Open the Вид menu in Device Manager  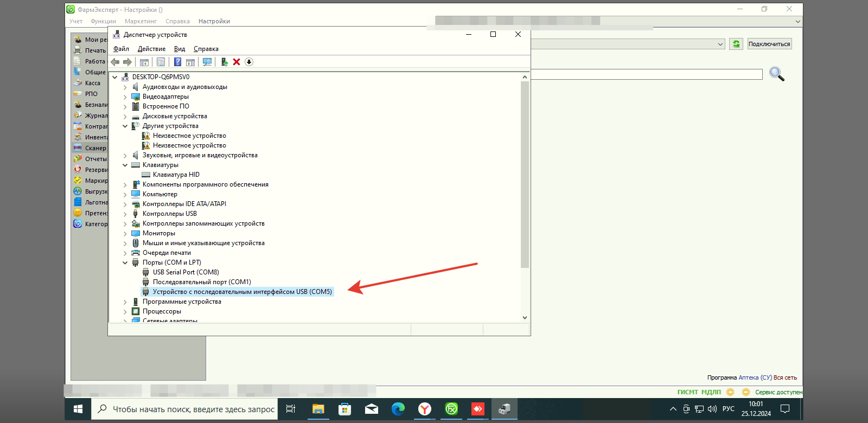(x=180, y=49)
